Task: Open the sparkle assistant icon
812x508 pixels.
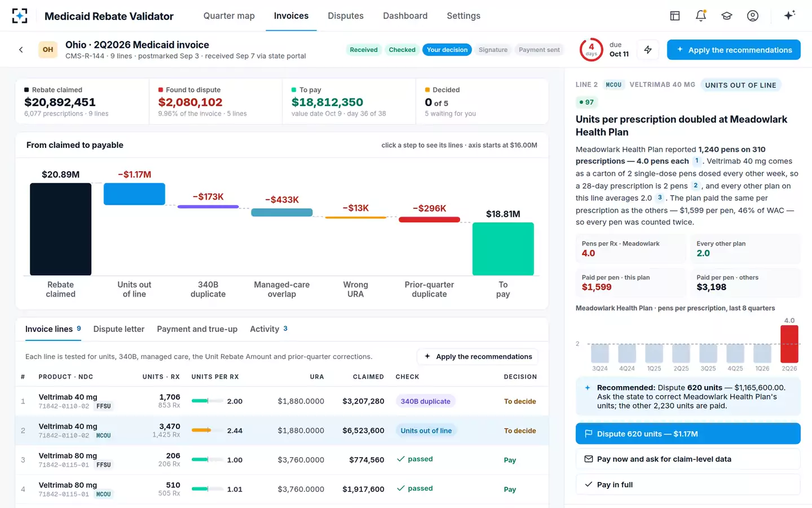Action: (789, 15)
